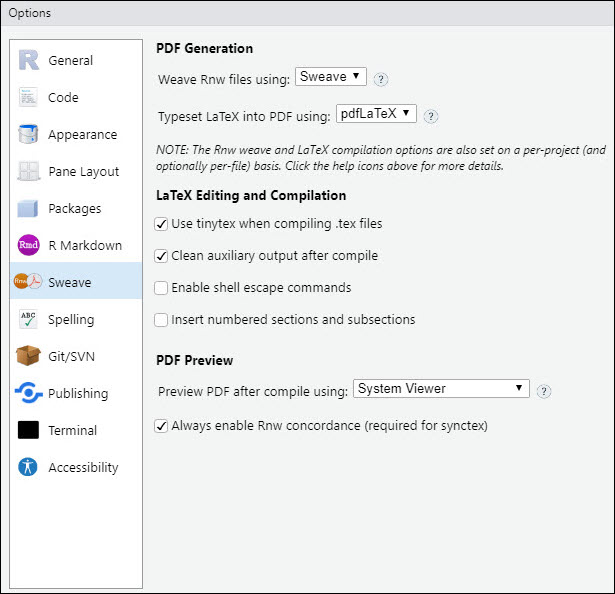615x594 pixels.
Task: Click help icon beside Weave Rnw dropdown
Action: tap(381, 79)
